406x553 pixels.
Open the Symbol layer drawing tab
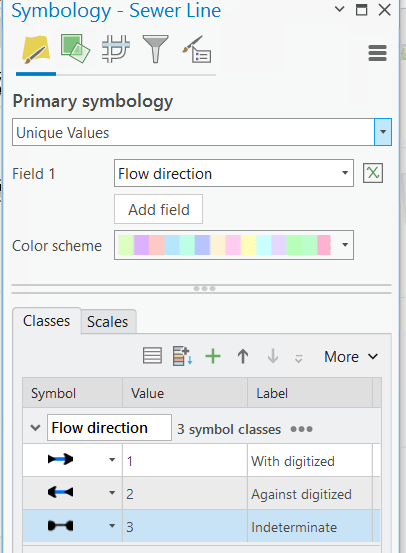pyautogui.click(x=116, y=49)
